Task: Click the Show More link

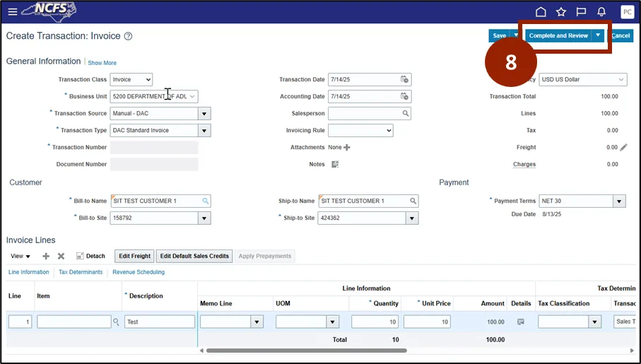Action: [102, 63]
